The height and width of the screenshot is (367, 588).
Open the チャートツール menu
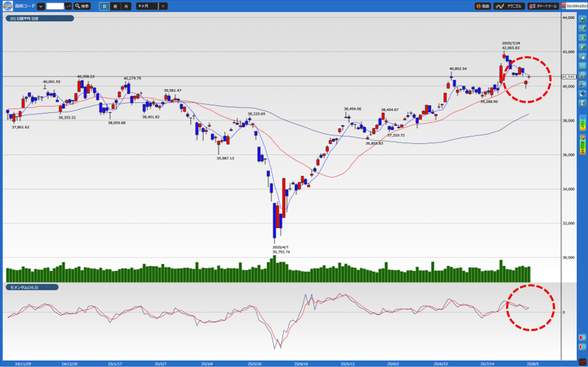point(542,6)
